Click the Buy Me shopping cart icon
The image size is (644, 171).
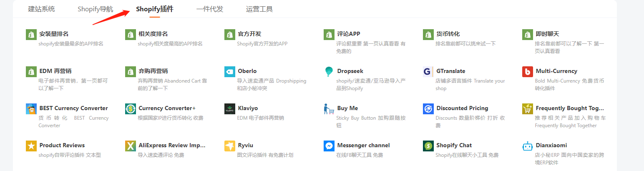329,109
